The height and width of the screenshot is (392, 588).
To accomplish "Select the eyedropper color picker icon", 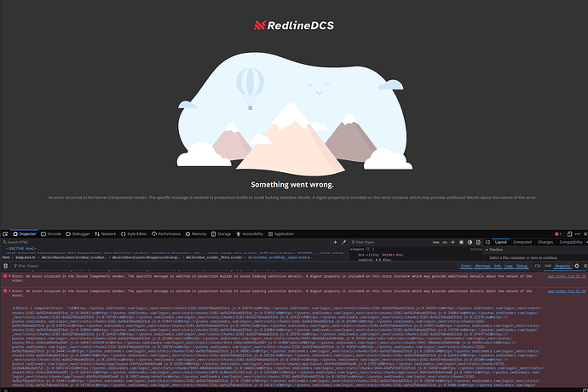I will (343, 242).
